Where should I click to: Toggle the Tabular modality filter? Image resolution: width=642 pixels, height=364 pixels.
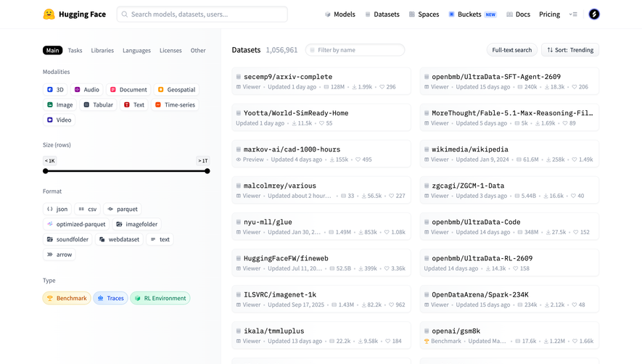[98, 105]
